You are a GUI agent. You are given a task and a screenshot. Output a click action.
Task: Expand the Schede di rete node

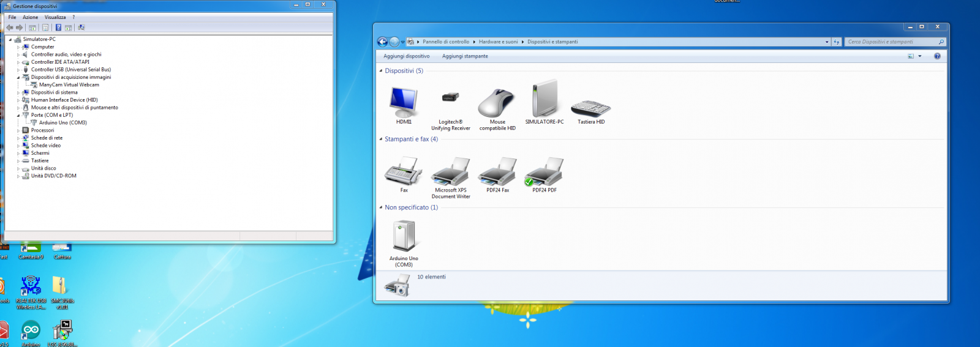[x=18, y=138]
